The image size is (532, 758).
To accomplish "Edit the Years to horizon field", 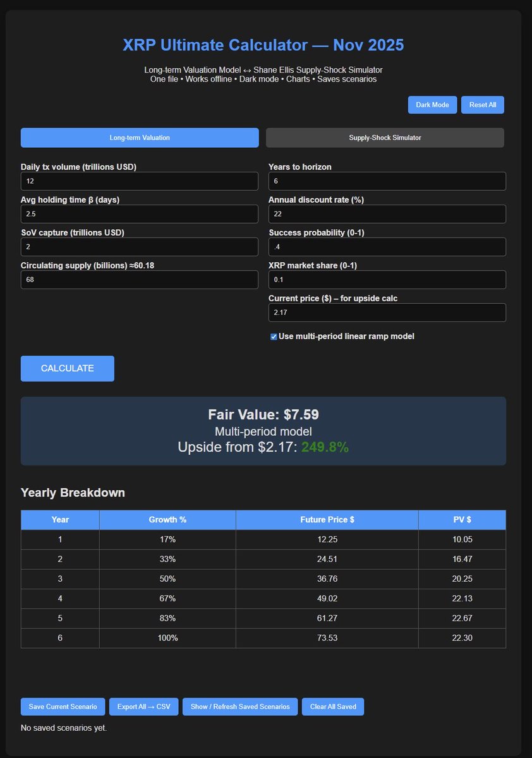I will pyautogui.click(x=387, y=181).
